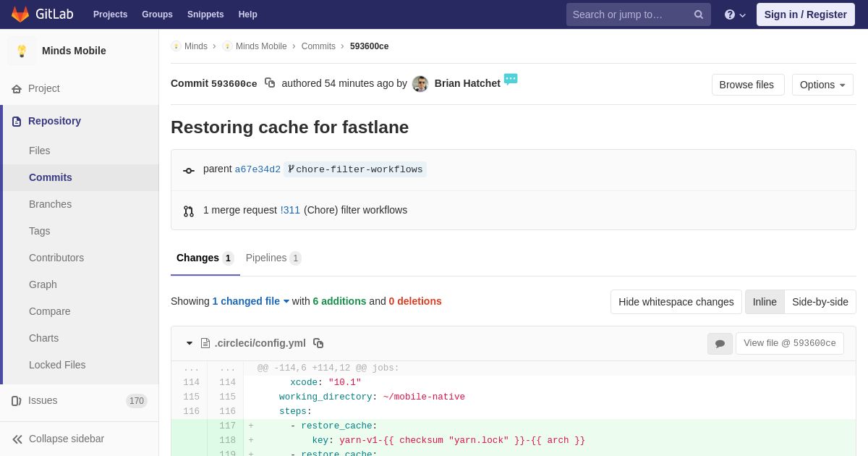Open the help question mark menu

(x=734, y=14)
